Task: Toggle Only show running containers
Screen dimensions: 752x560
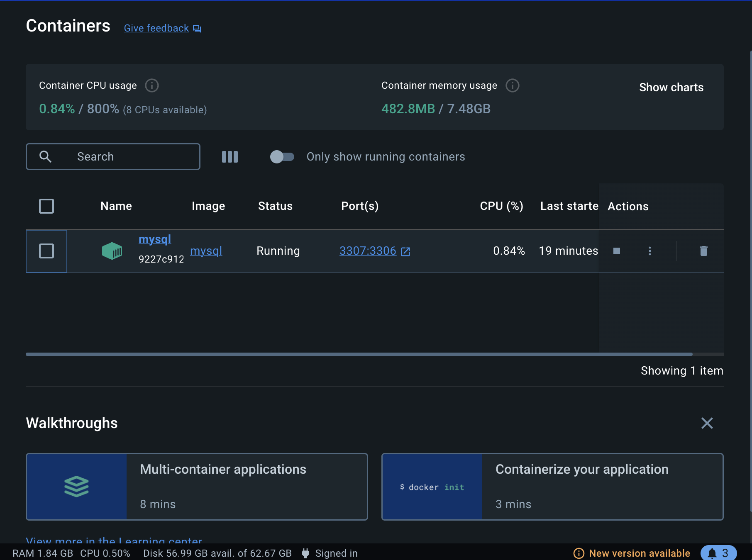Action: pyautogui.click(x=282, y=157)
